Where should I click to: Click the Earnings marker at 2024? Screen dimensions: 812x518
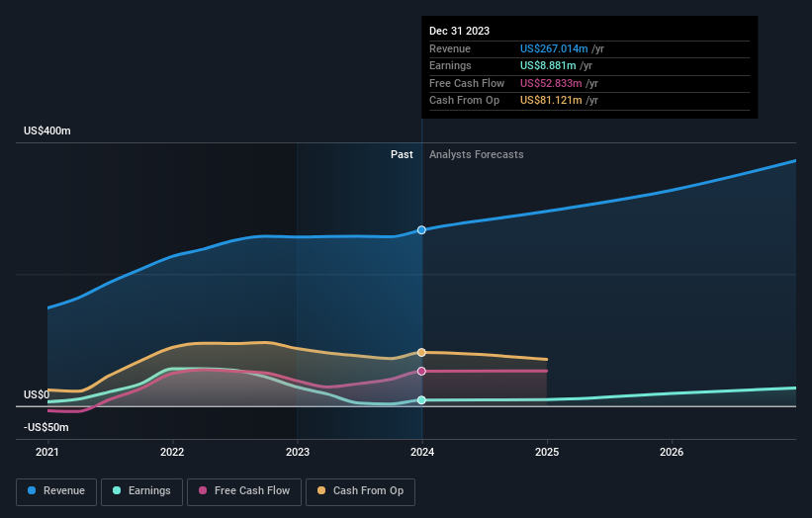[421, 400]
